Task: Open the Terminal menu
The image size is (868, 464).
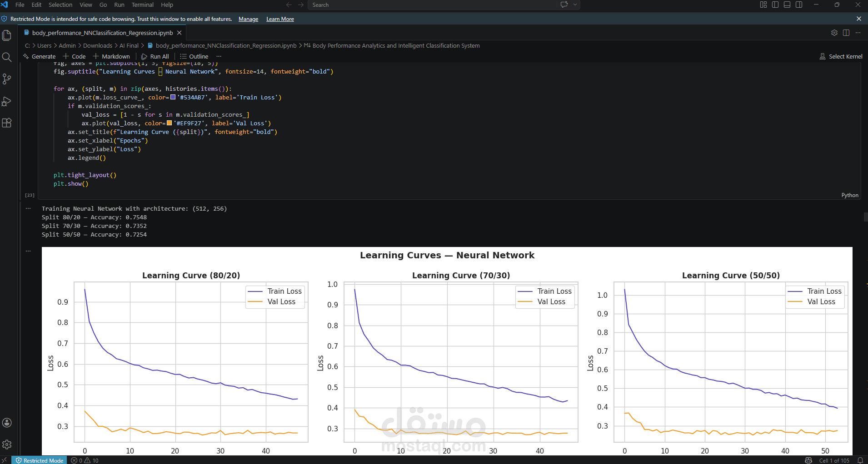Action: (143, 5)
